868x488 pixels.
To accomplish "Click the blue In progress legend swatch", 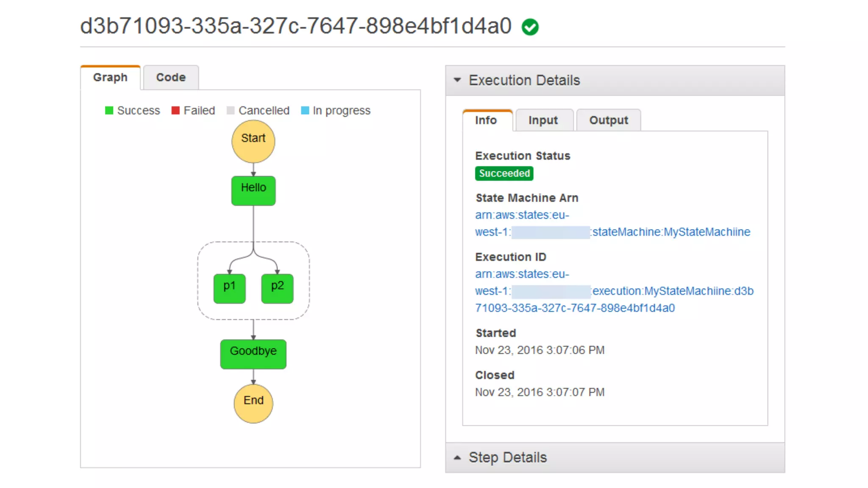I will click(305, 111).
